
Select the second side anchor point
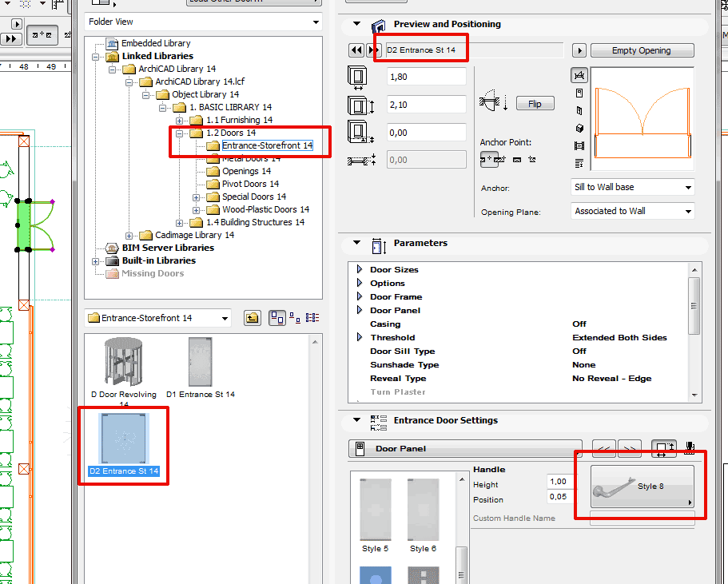click(x=500, y=159)
